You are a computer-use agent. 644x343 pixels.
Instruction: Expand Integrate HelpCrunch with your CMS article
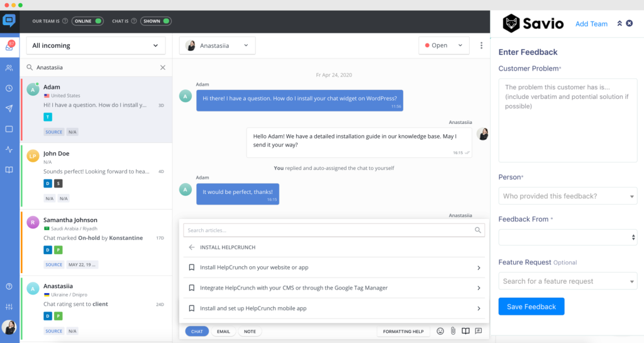click(x=334, y=288)
